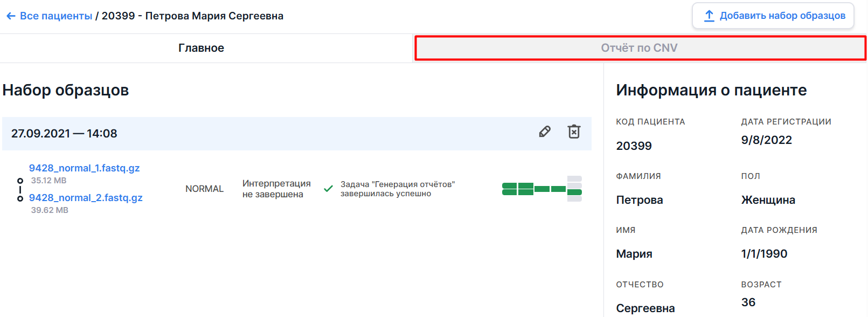Click the birth date 1/1/1990
The height and width of the screenshot is (317, 868).
(x=764, y=254)
